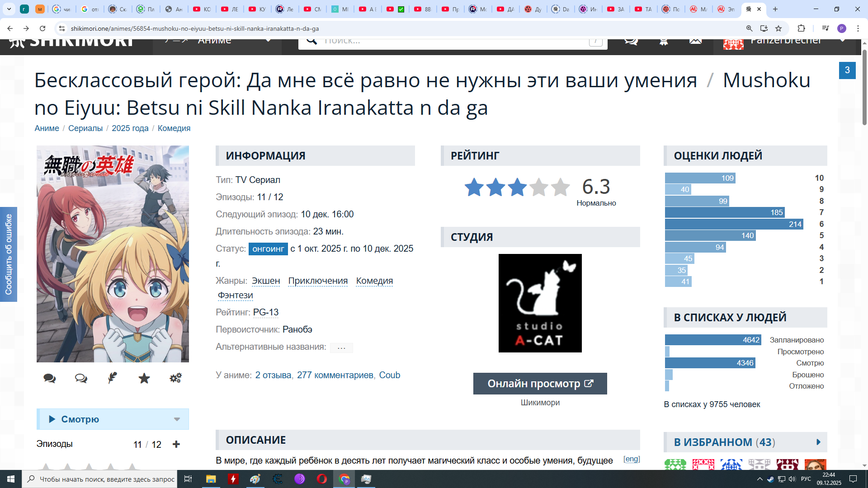Expand the Смотрю list status dropdown

177,420
